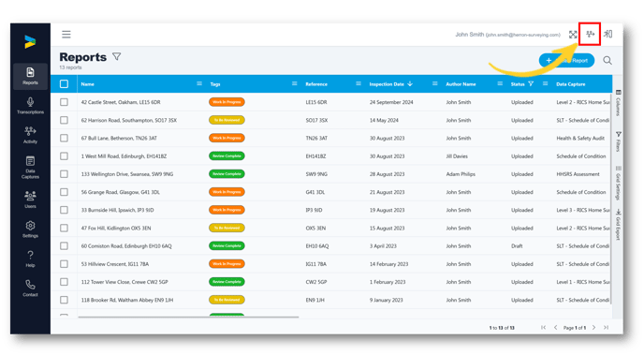644x355 pixels.
Task: Click the highlighted workflow icon in header
Action: tap(591, 34)
